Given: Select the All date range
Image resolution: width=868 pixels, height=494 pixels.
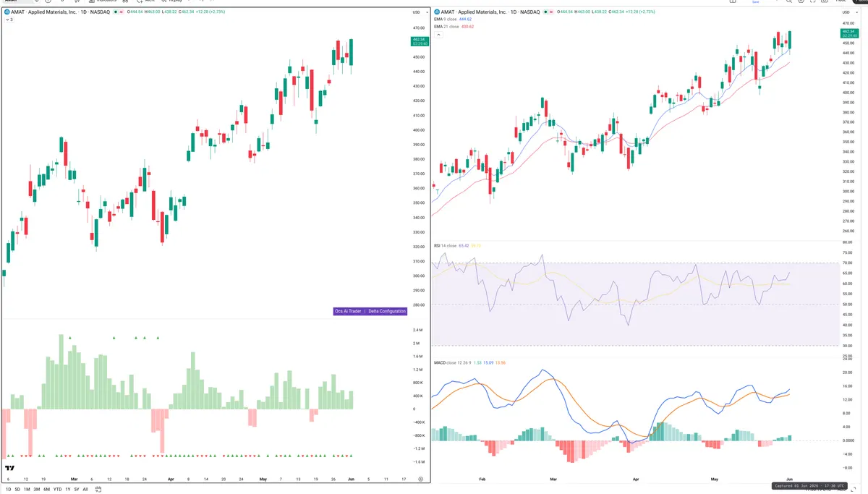Looking at the screenshot, I should coord(85,489).
